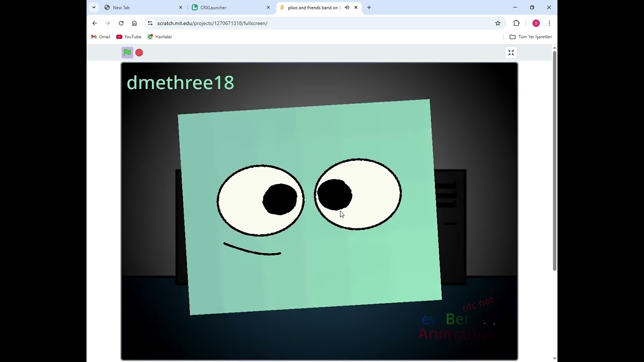Image resolution: width=644 pixels, height=362 pixels.
Task: Open a new browser tab
Action: pyautogui.click(x=369, y=8)
